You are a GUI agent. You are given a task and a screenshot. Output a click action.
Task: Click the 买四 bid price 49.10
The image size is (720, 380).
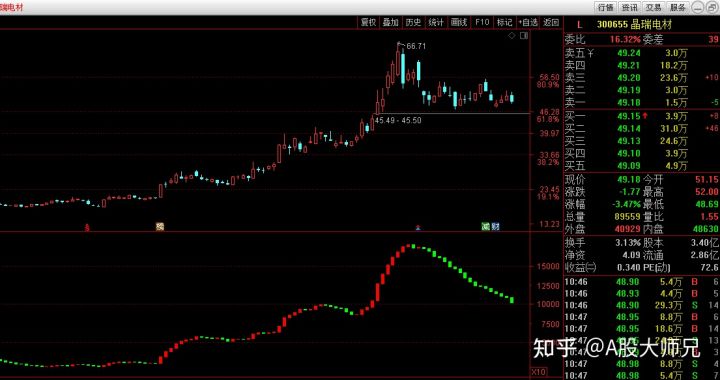(628, 153)
